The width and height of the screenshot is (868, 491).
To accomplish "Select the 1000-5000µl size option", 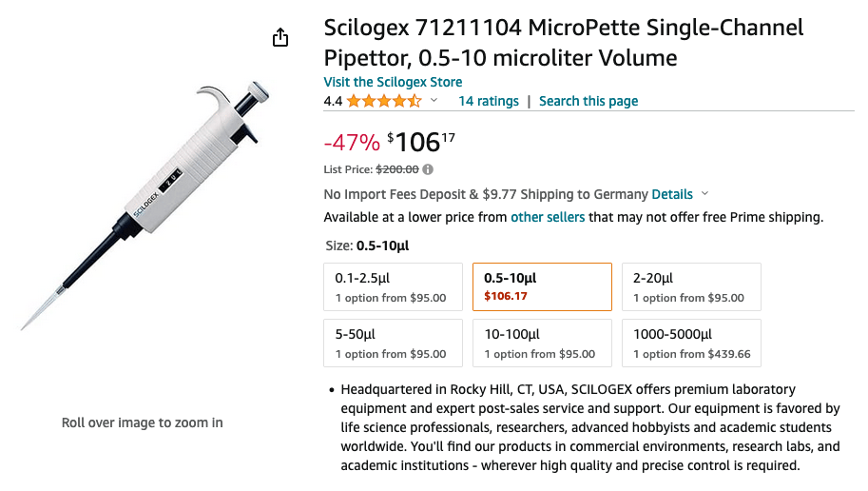I will click(x=691, y=343).
